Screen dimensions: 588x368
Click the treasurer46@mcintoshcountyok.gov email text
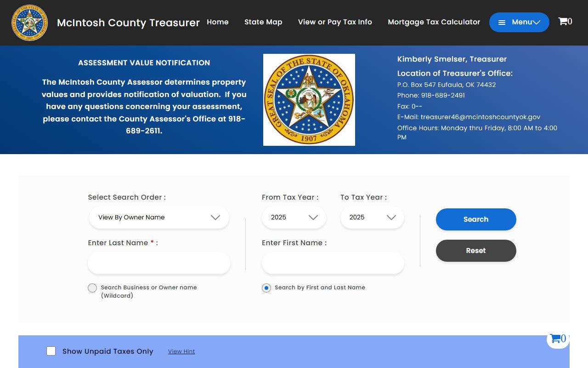pyautogui.click(x=481, y=117)
